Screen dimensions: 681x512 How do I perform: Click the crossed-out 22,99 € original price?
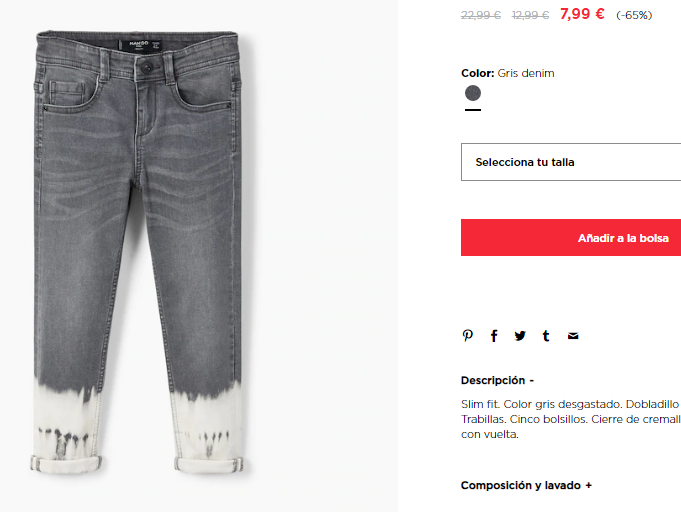pos(481,15)
